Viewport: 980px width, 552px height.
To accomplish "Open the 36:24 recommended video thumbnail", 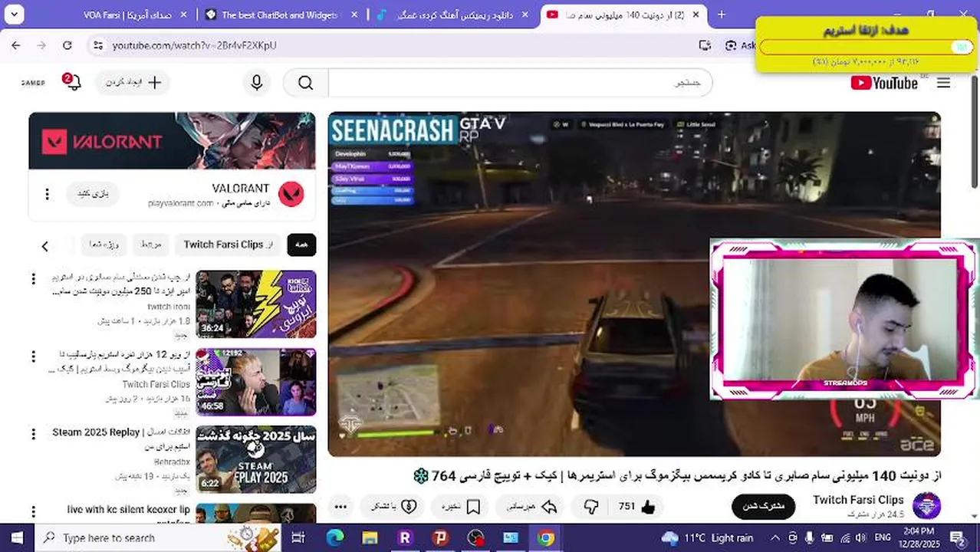I will (x=255, y=304).
